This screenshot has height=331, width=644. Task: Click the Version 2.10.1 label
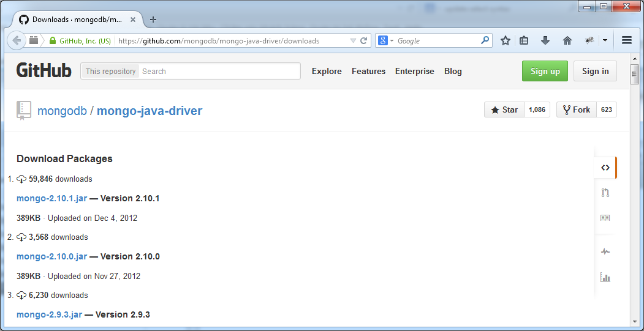[130, 198]
